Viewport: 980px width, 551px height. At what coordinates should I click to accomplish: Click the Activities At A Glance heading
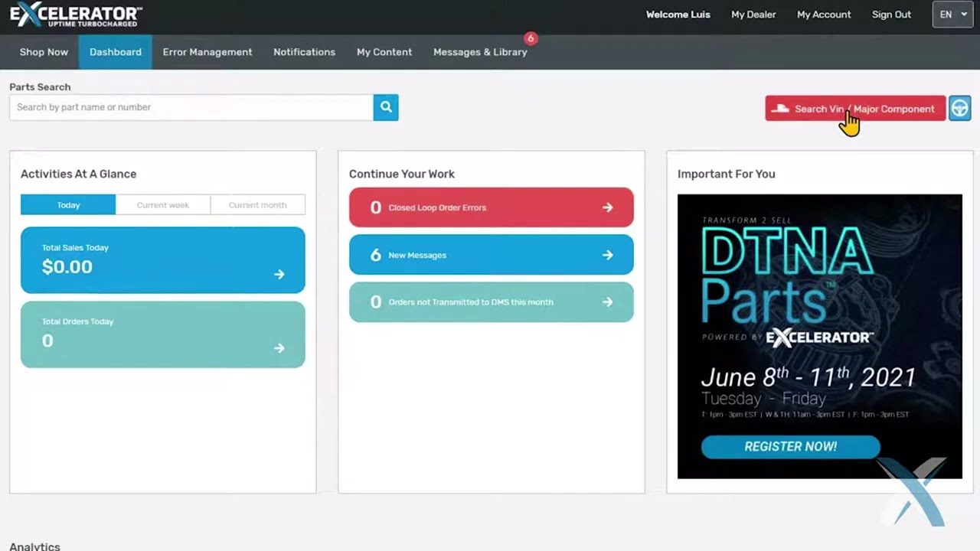tap(79, 174)
